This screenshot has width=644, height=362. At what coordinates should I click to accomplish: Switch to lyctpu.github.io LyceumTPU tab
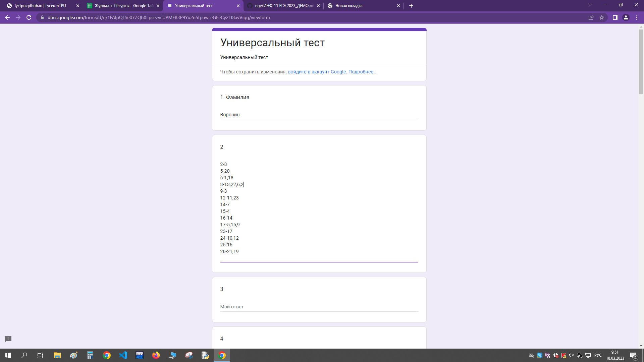[x=40, y=6]
